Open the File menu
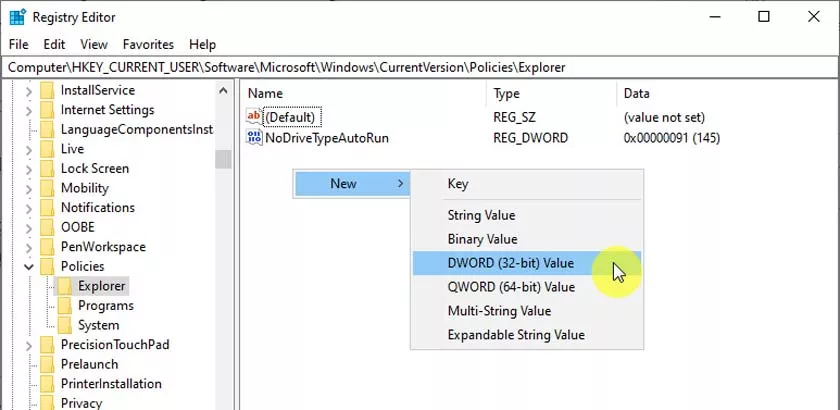Viewport: 840px width, 410px height. (x=18, y=44)
